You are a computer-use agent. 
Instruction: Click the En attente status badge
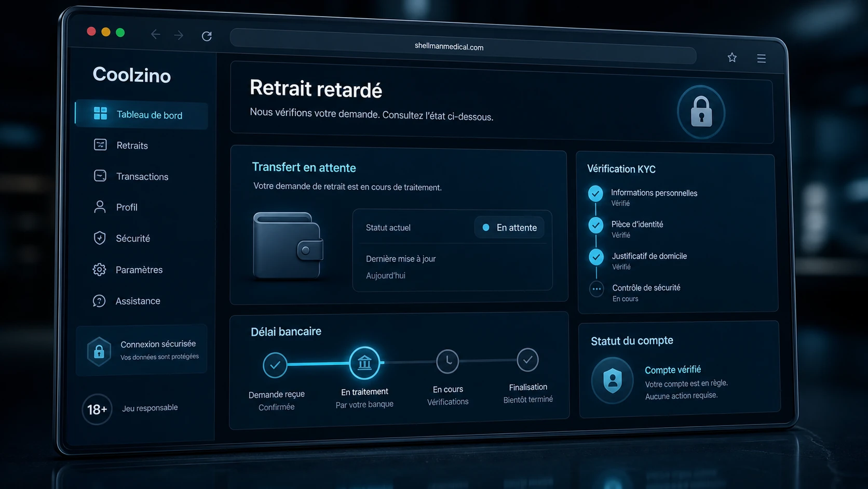(509, 228)
